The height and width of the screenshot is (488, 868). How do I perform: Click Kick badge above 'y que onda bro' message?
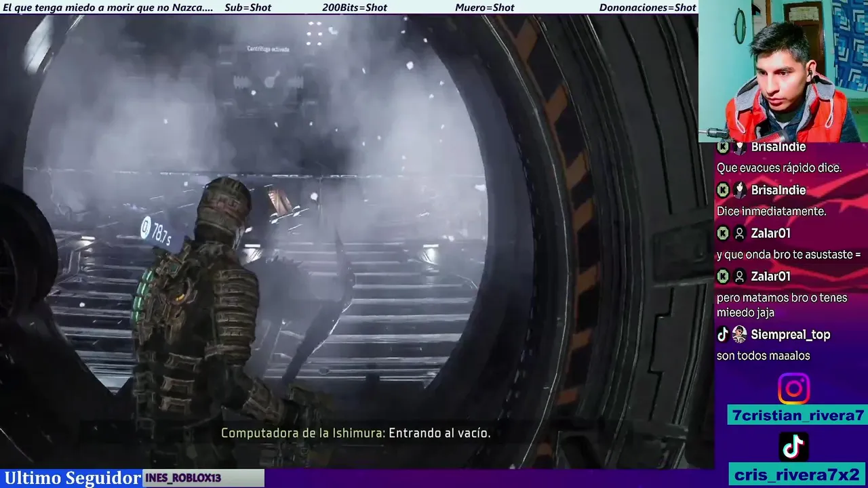(x=723, y=233)
